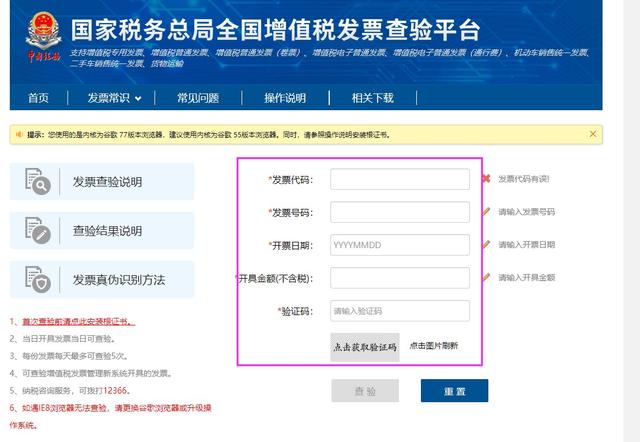Viewport: 640px width, 442px height.
Task: Click the 请输入发票号码 hint text
Action: 527,211
